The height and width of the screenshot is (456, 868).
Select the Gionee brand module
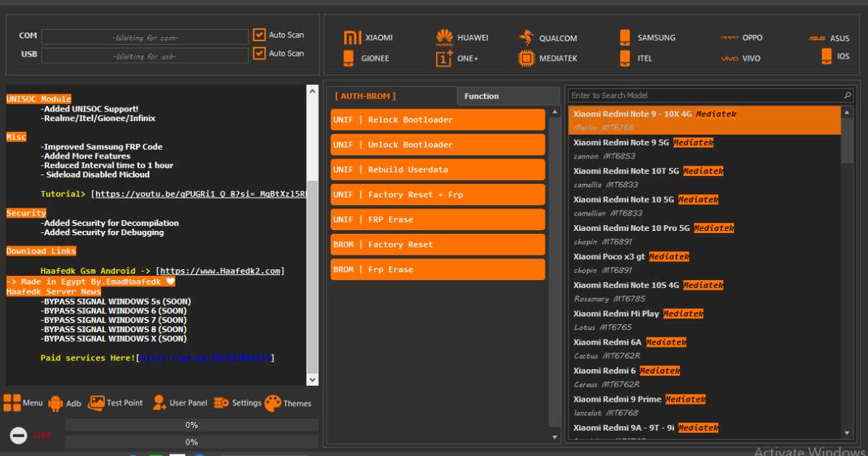click(366, 58)
